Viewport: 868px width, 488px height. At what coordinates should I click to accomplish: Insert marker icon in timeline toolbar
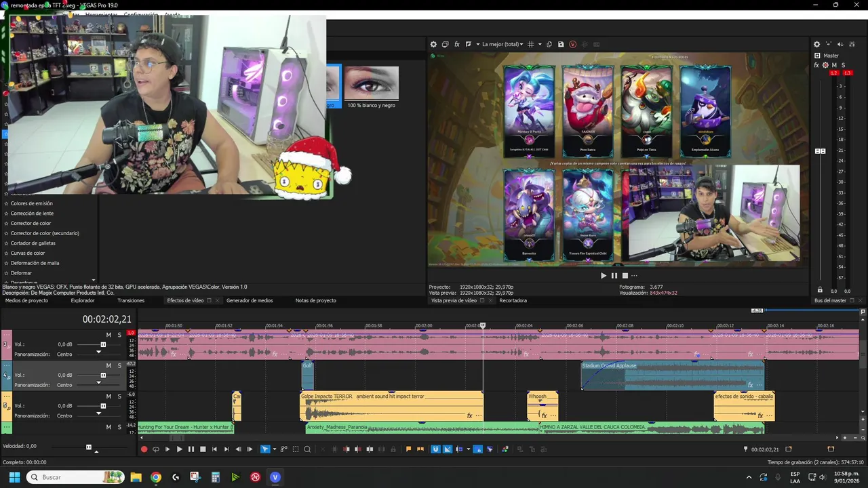pyautogui.click(x=408, y=449)
